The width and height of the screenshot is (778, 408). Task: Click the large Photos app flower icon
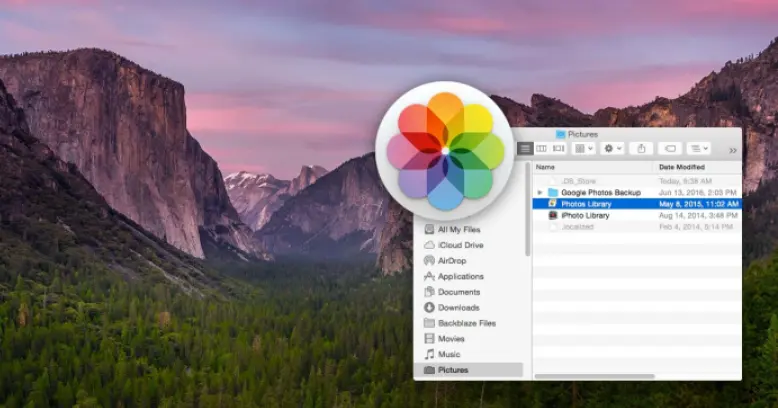[445, 150]
